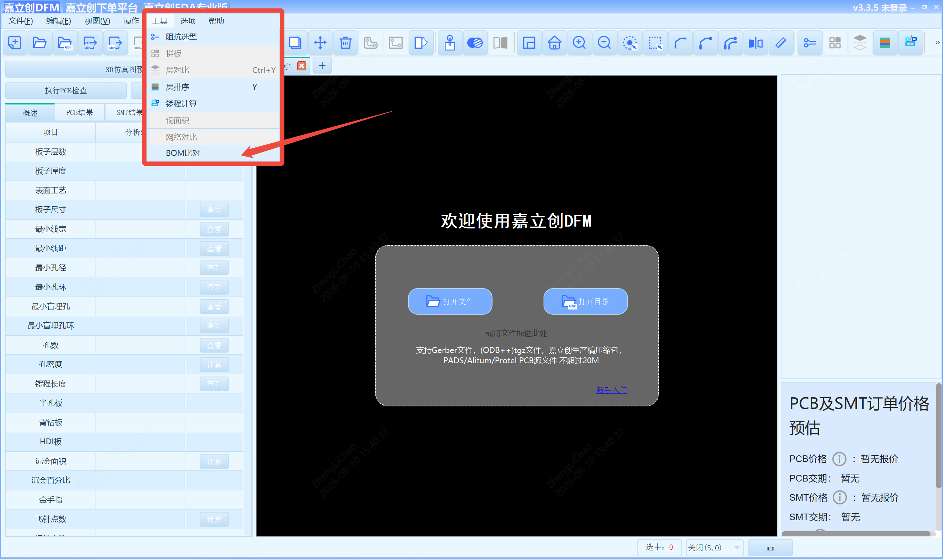The height and width of the screenshot is (560, 943).
Task: Choose BOM比对 from the 工具 menu
Action: coord(214,153)
